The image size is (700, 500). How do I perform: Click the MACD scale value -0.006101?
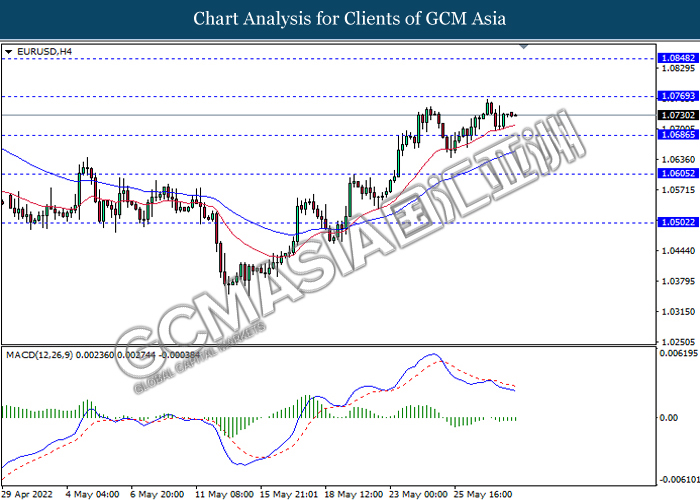pos(679,479)
